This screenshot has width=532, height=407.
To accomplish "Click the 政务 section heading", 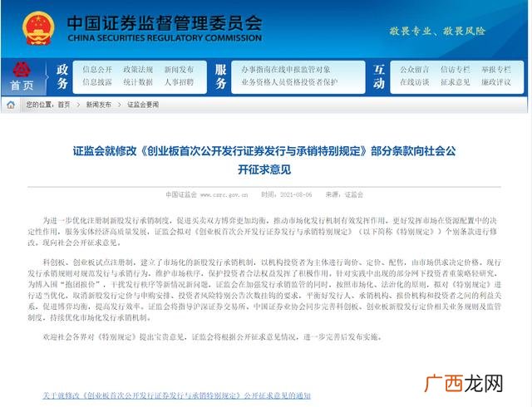I will click(x=62, y=76).
